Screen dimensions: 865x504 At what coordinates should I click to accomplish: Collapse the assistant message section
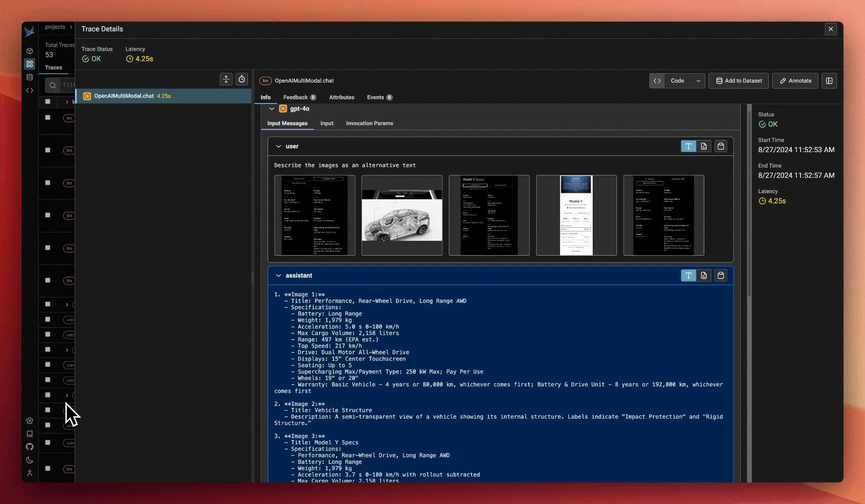pos(278,276)
